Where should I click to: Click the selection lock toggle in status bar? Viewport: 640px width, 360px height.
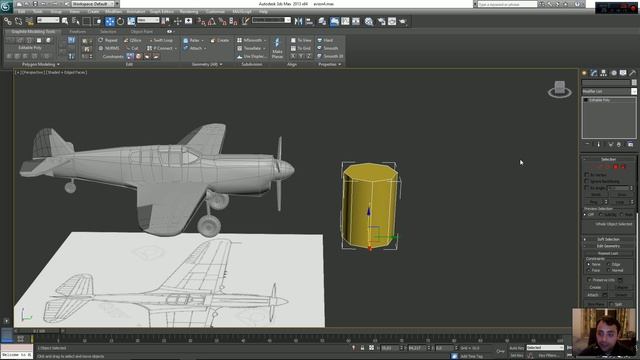pyautogui.click(x=362, y=348)
